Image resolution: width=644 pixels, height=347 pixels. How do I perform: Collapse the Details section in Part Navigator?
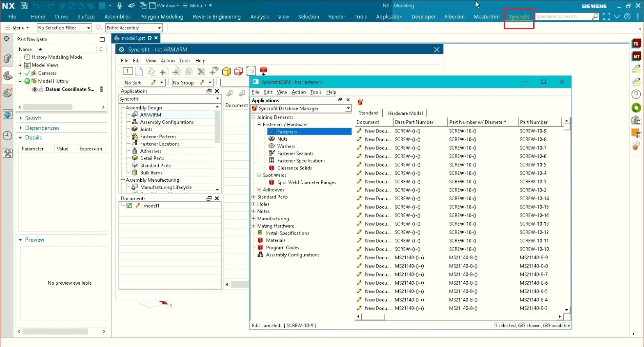[x=21, y=138]
